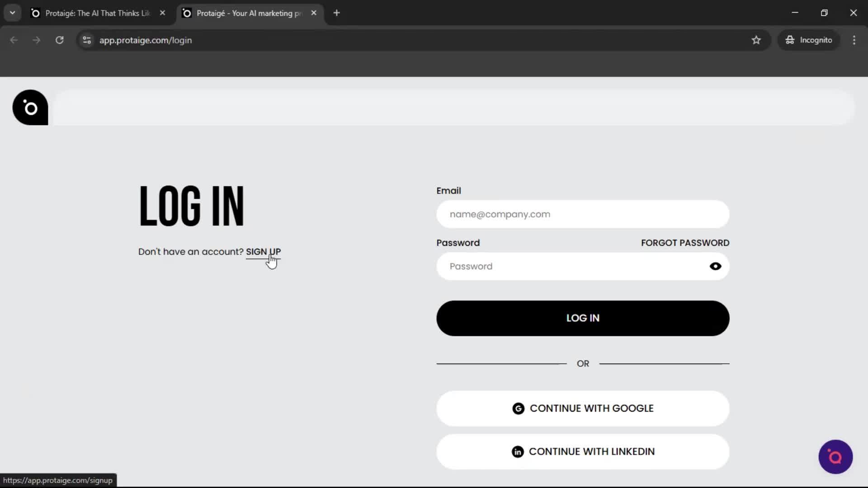868x488 pixels.
Task: Click the Google icon in the Google button
Action: (518, 408)
